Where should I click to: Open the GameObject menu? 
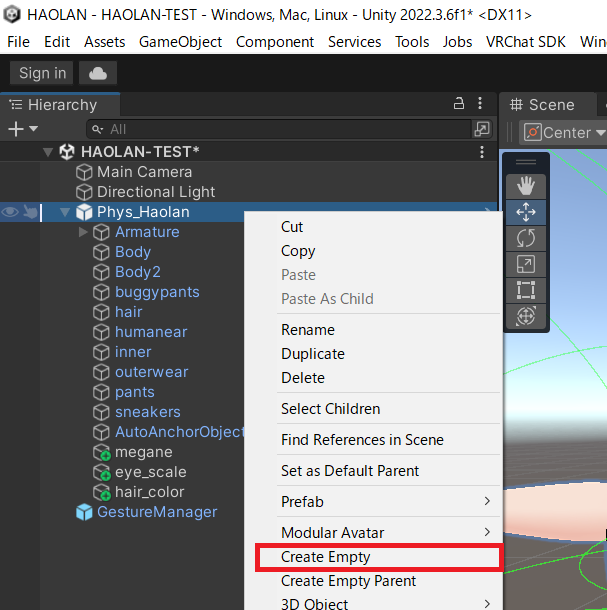[181, 42]
